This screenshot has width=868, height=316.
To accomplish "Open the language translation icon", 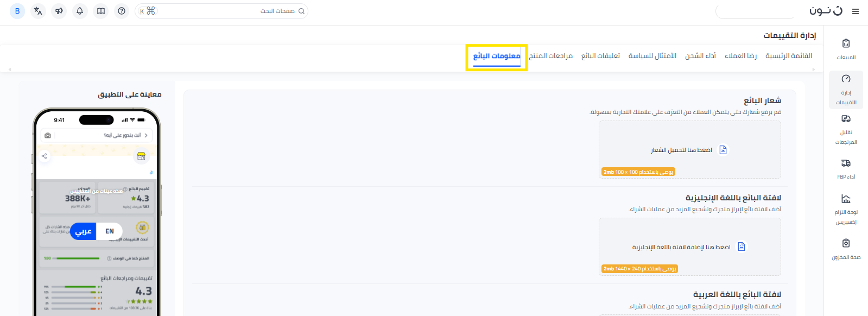I will pyautogui.click(x=38, y=11).
